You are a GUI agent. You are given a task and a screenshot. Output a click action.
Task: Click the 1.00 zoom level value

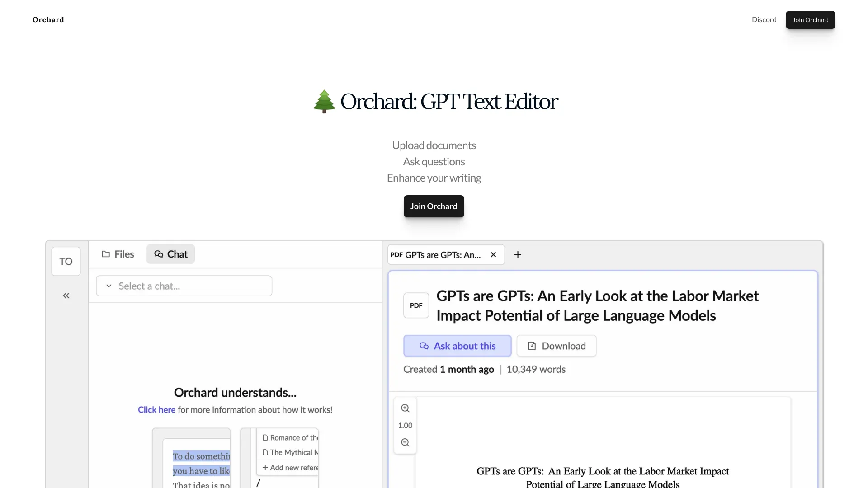click(405, 425)
